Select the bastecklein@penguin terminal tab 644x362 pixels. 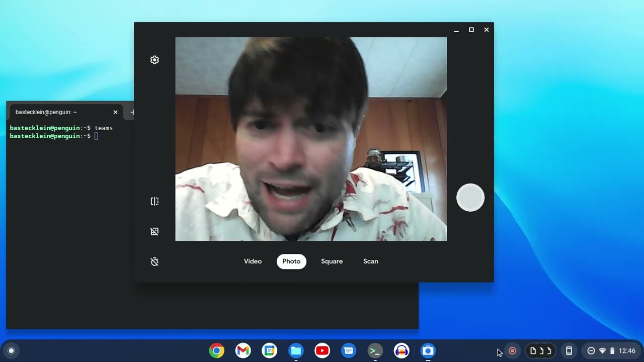pos(65,112)
